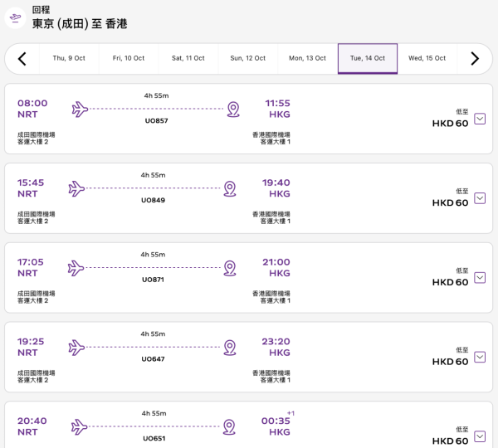Expand fare details for the 15:45 flight
This screenshot has width=498, height=448.
480,198
